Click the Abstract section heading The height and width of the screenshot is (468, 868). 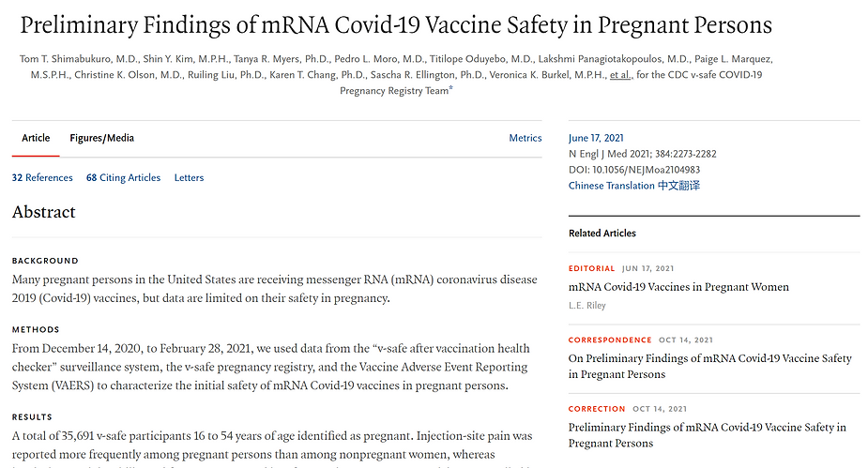pyautogui.click(x=44, y=212)
